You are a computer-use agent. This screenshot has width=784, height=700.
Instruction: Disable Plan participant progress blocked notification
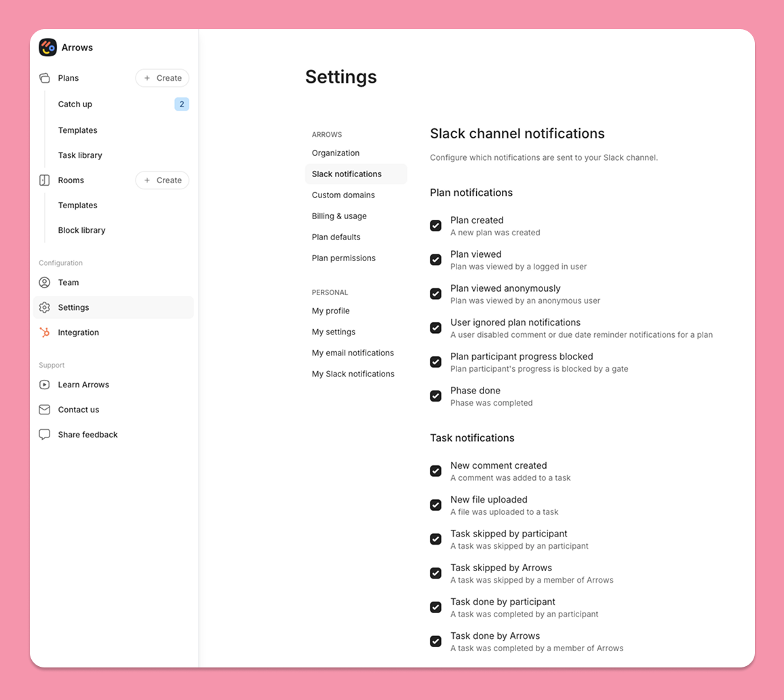coord(436,362)
